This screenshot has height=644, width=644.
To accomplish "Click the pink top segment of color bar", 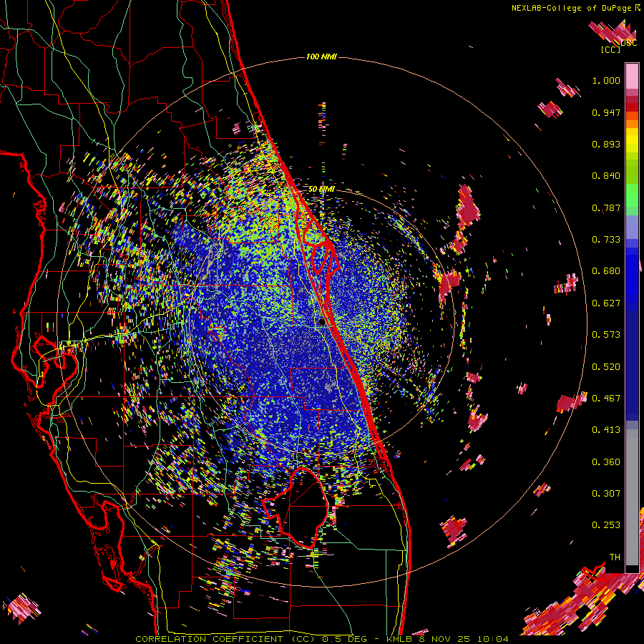I will click(x=632, y=76).
